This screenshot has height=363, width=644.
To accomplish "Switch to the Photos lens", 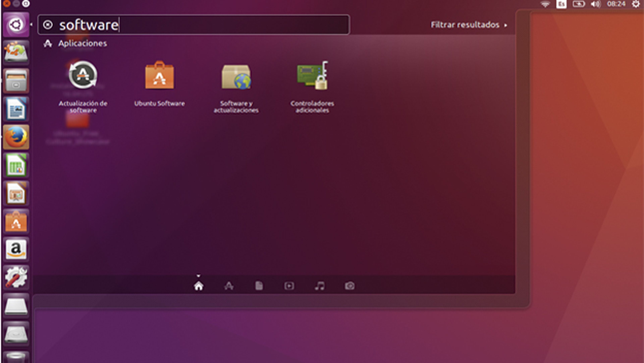I will pyautogui.click(x=350, y=286).
